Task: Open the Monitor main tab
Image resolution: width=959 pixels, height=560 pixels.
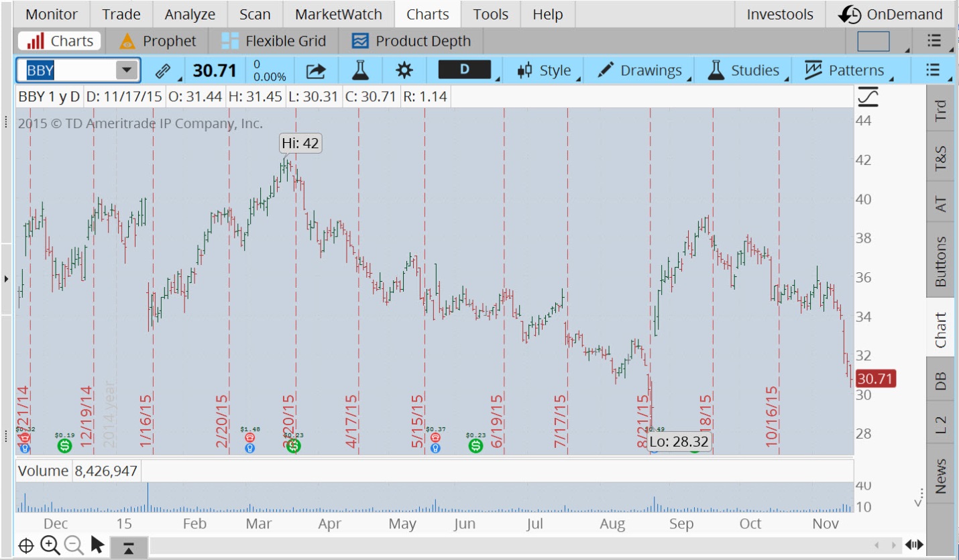Action: pyautogui.click(x=52, y=14)
